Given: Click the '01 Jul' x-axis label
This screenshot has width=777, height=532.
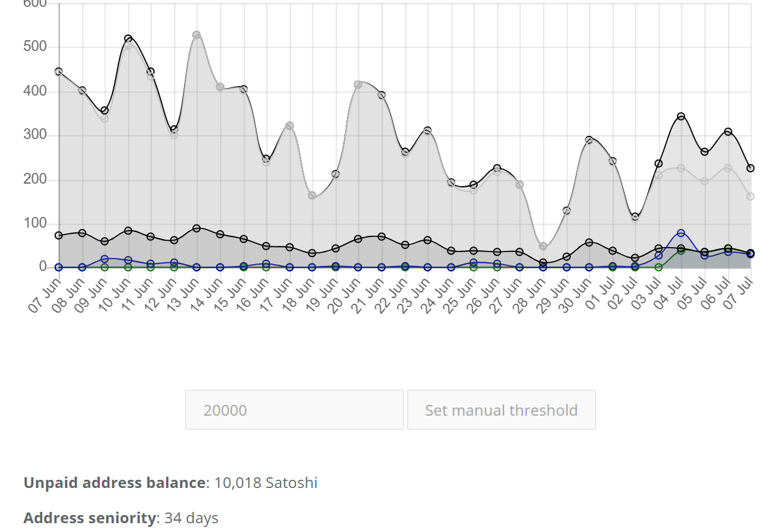Looking at the screenshot, I should pyautogui.click(x=599, y=295).
